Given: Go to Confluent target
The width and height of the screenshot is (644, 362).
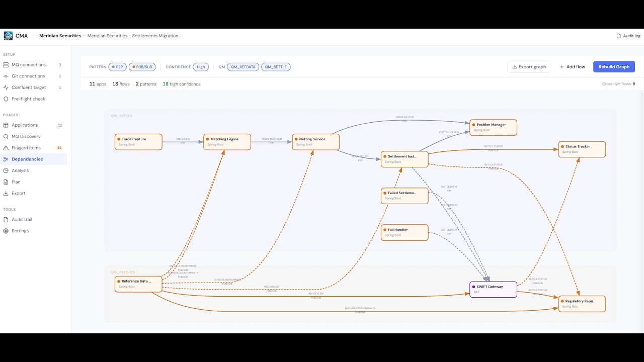Looking at the screenshot, I should (x=33, y=87).
